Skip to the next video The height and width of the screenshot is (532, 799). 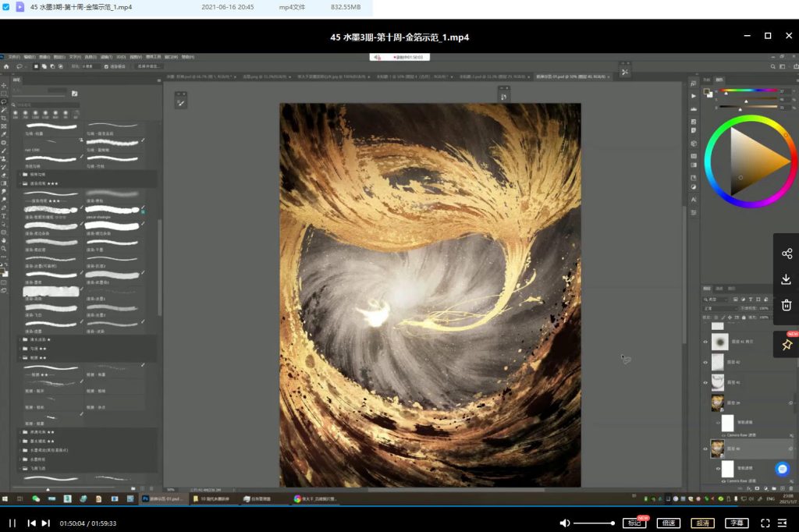point(46,523)
